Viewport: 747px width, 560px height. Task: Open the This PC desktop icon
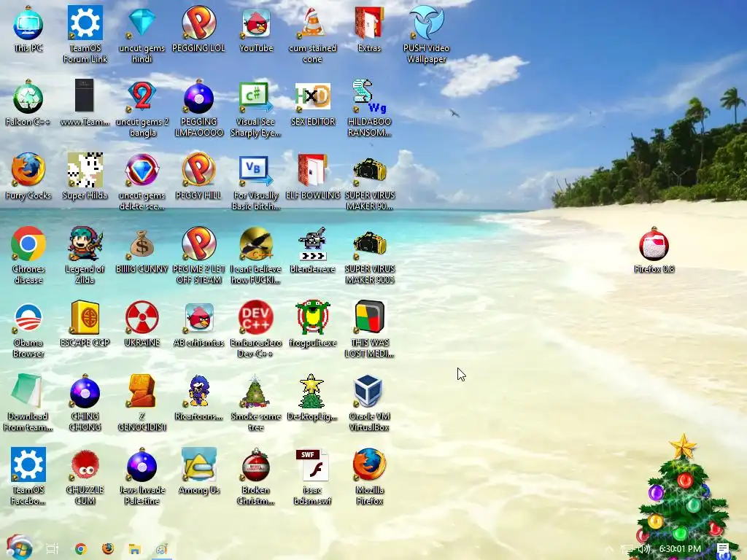pos(28,29)
